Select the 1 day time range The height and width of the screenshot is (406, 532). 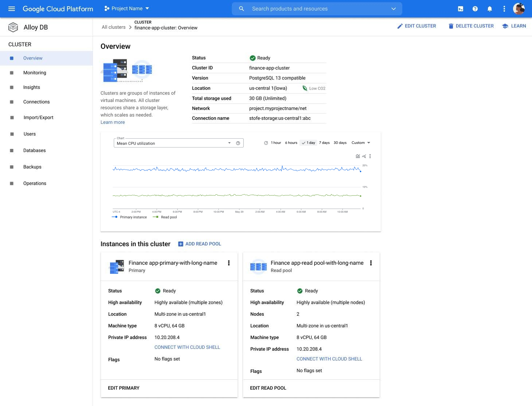pos(308,143)
